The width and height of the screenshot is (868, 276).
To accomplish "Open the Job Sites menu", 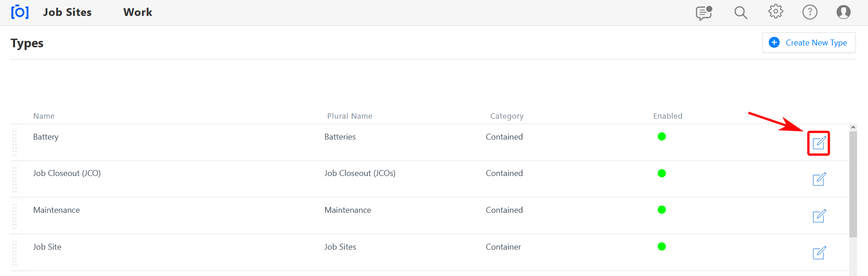I will (67, 12).
